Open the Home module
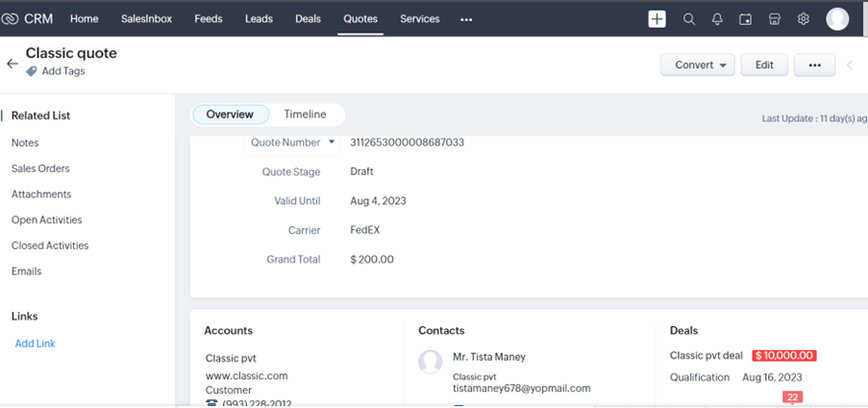Screen dimensions: 868x408 (85, 19)
